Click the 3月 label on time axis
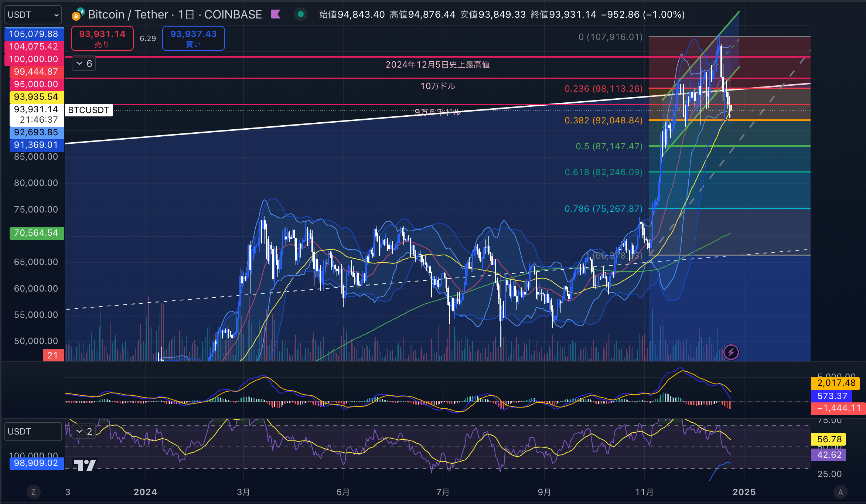 243,492
